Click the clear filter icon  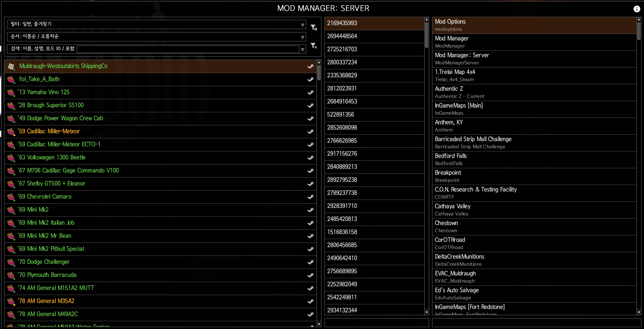point(314,46)
